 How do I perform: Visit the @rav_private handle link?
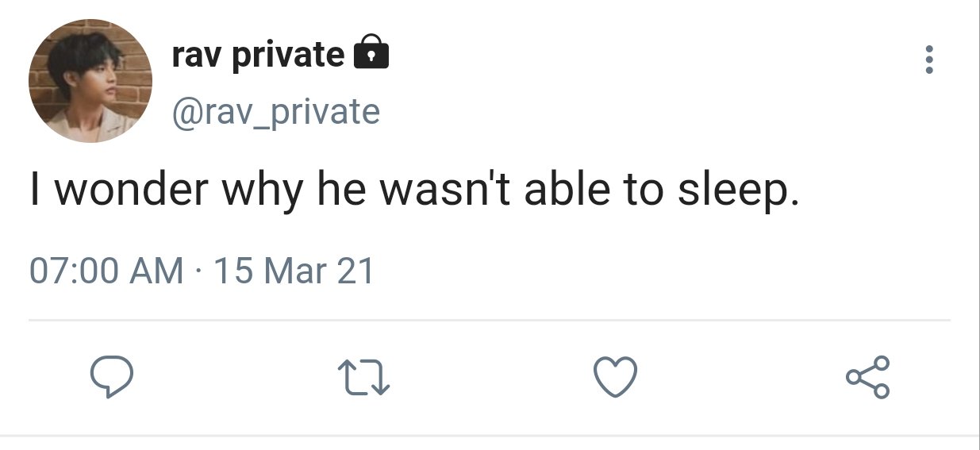click(x=276, y=113)
